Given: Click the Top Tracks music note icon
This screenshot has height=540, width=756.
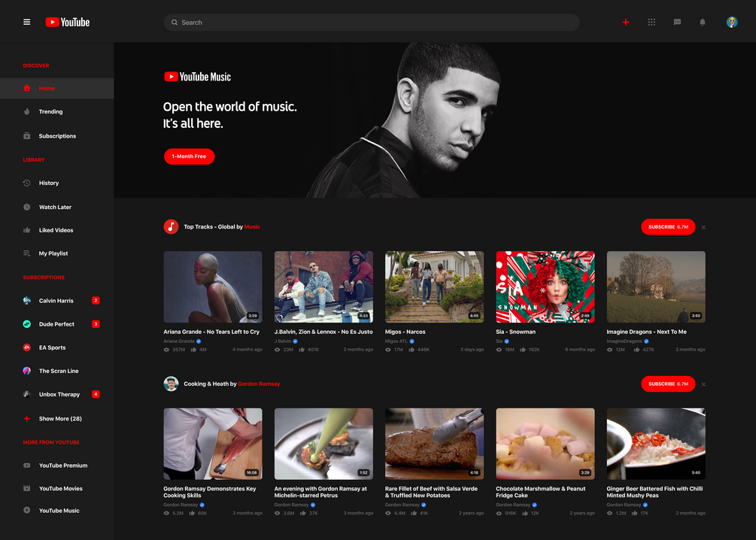Looking at the screenshot, I should pyautogui.click(x=172, y=226).
